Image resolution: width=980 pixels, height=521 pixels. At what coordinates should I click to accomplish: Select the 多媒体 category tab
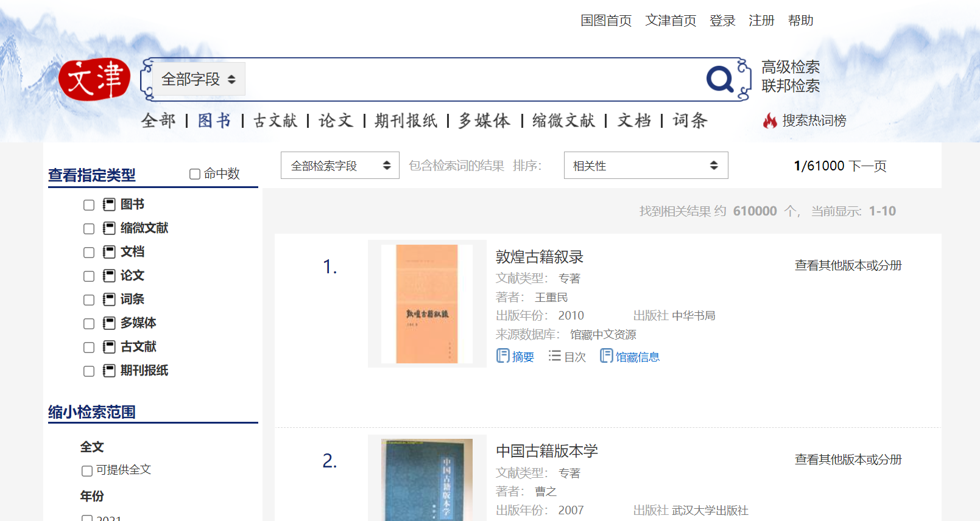(485, 121)
